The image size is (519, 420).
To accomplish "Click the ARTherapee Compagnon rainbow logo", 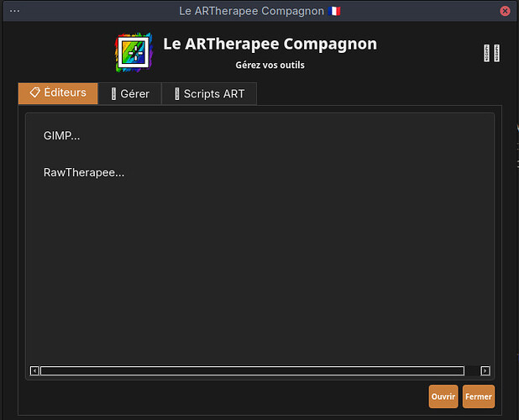I will point(134,53).
